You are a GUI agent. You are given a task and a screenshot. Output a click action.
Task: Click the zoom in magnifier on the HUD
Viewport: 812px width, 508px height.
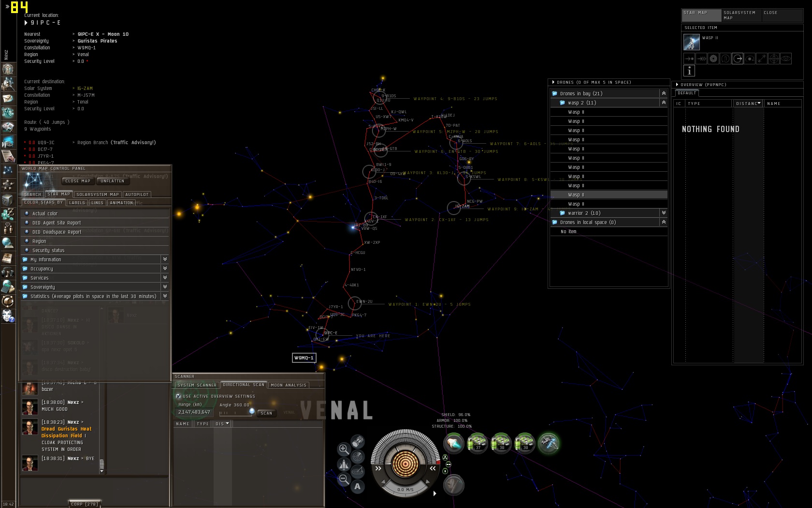[x=344, y=449]
